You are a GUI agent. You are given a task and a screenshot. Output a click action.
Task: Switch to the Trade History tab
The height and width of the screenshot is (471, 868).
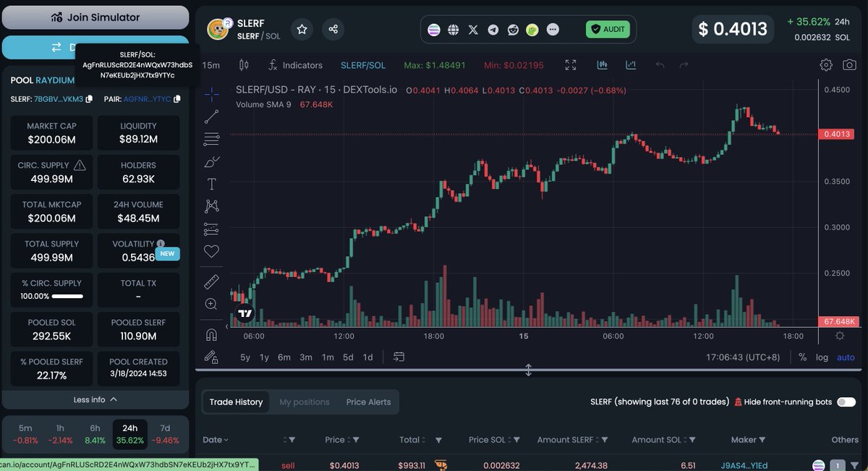(236, 402)
